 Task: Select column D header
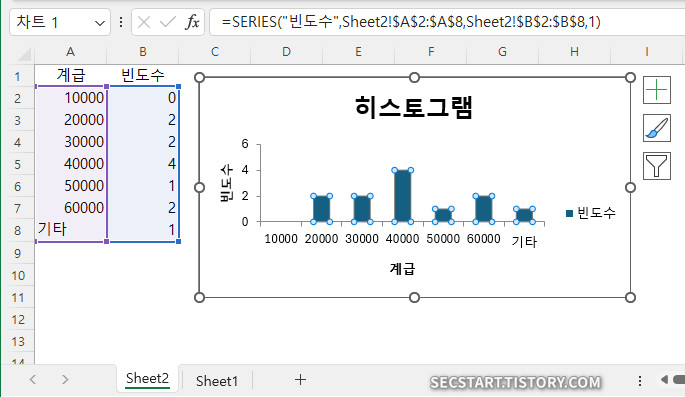click(x=286, y=52)
